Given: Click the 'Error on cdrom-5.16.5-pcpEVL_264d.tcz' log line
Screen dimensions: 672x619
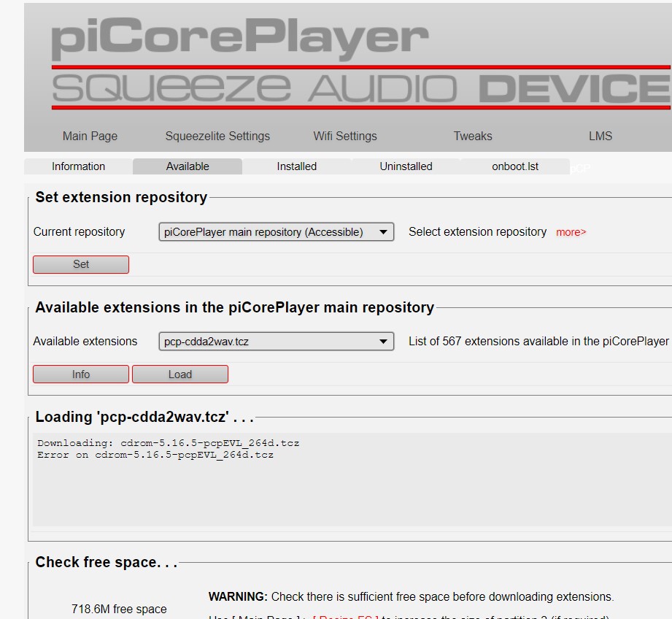Looking at the screenshot, I should click(155, 455).
